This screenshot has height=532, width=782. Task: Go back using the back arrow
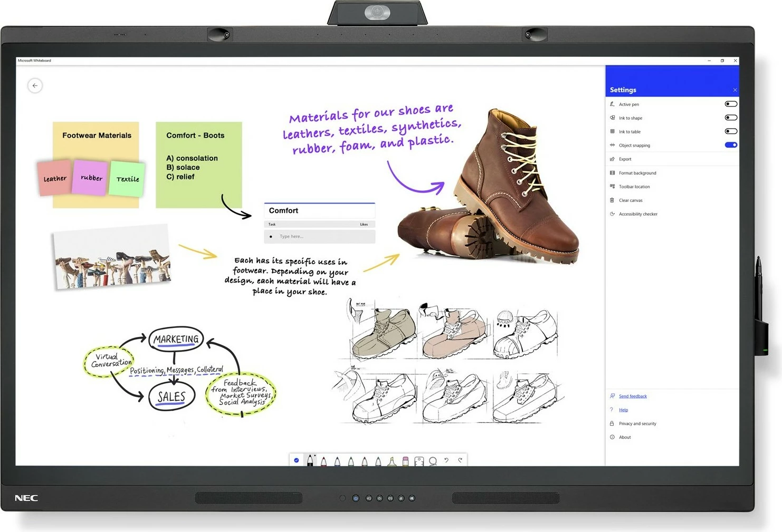pyautogui.click(x=35, y=85)
